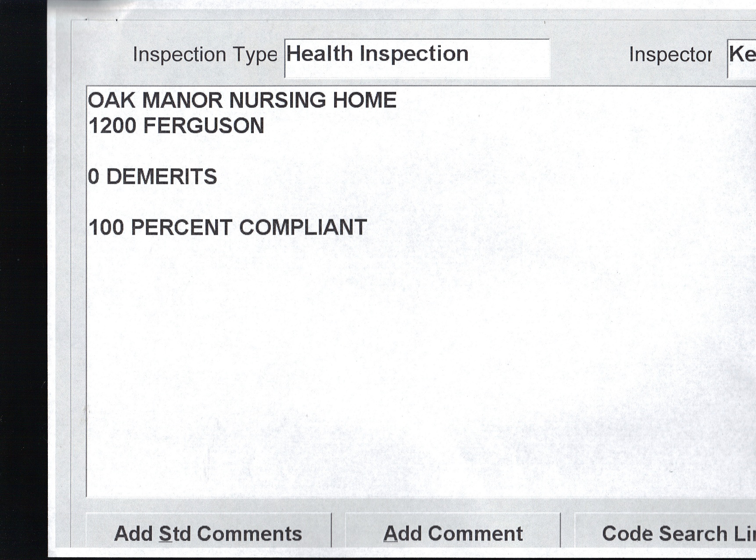The width and height of the screenshot is (756, 560).
Task: Click the word Health in Inspection Type
Action: point(319,54)
